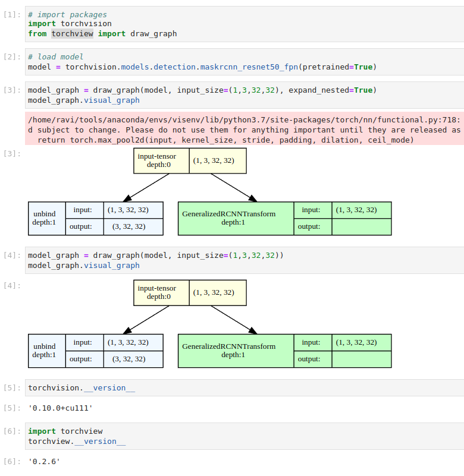Select the highlighted torchview word in first cell
Image resolution: width=464 pixels, height=476 pixels.
click(71, 34)
